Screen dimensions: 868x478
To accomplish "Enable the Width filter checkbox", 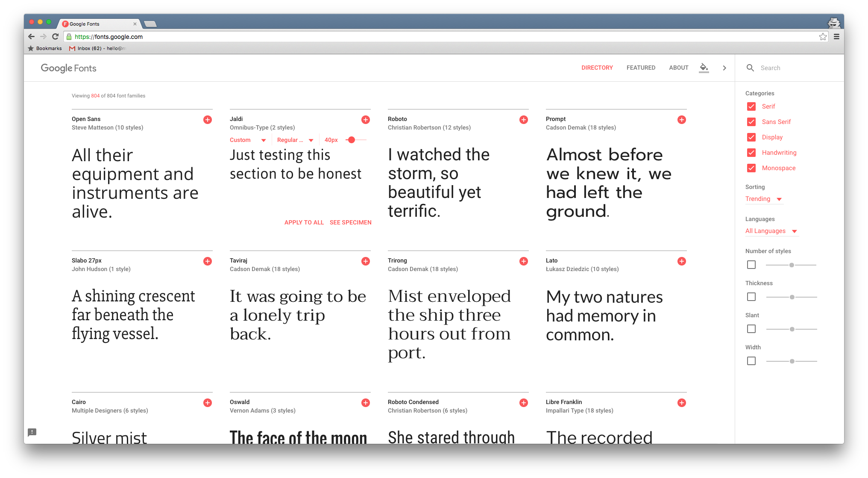I will tap(751, 361).
